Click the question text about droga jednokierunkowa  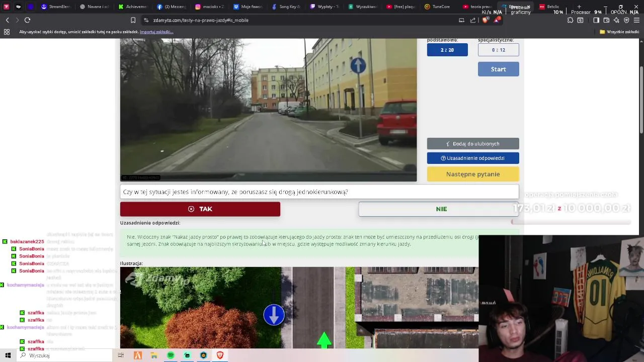(235, 192)
